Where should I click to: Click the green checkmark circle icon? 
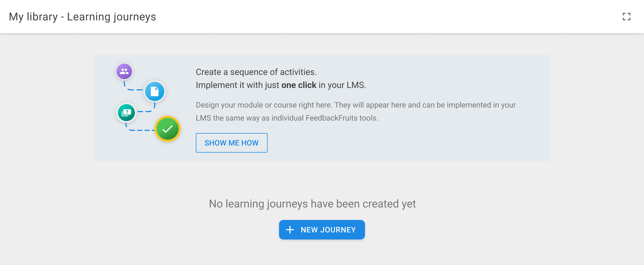click(x=168, y=129)
